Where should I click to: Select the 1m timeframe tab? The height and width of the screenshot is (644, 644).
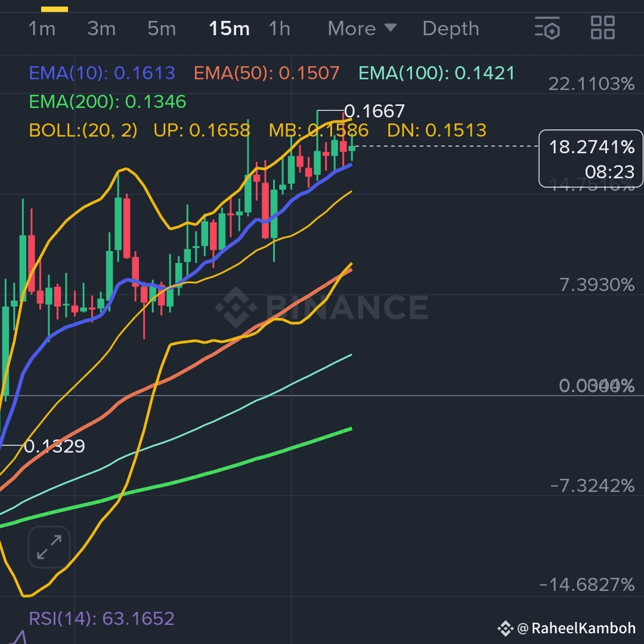[x=42, y=29]
